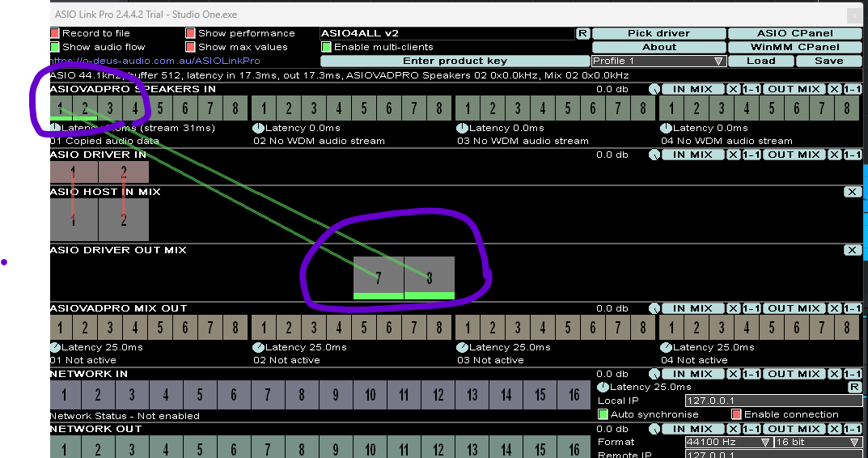Open the WinMM CPanel
This screenshot has height=458, width=868.
click(795, 47)
